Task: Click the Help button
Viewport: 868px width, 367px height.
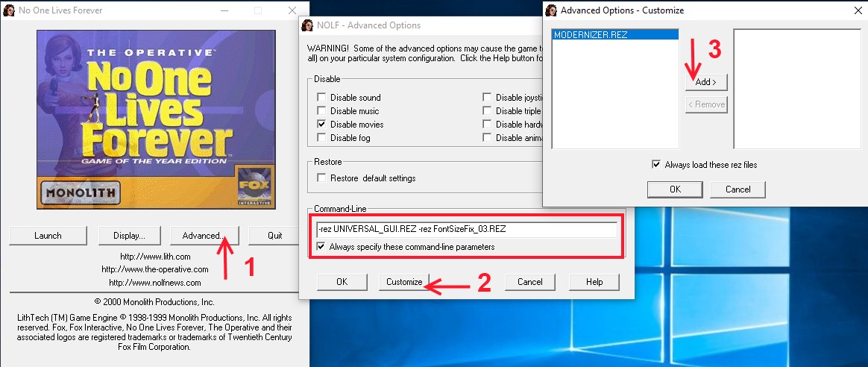Action: [x=594, y=282]
